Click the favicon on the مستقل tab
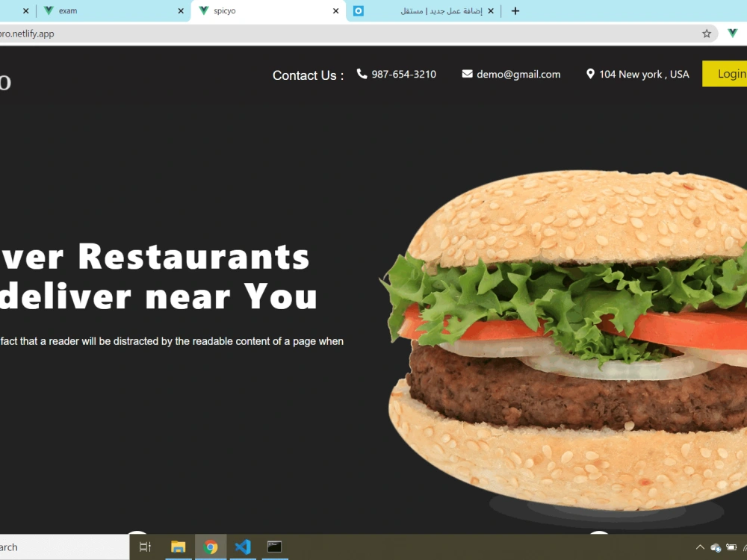 (359, 11)
